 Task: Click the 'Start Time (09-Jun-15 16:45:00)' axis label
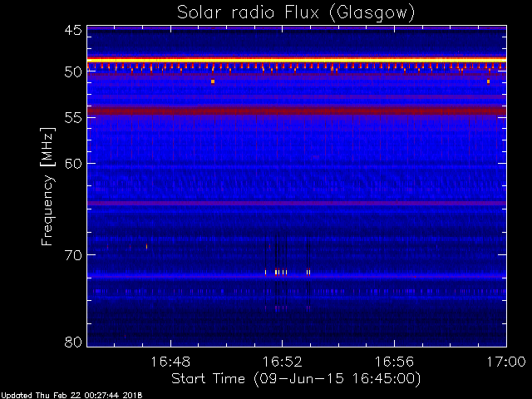296,379
